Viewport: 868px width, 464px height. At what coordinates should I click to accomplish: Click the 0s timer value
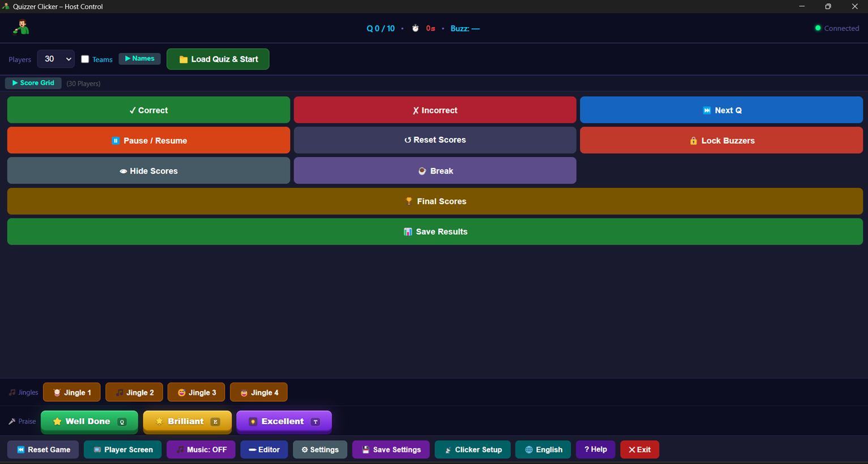(x=430, y=28)
